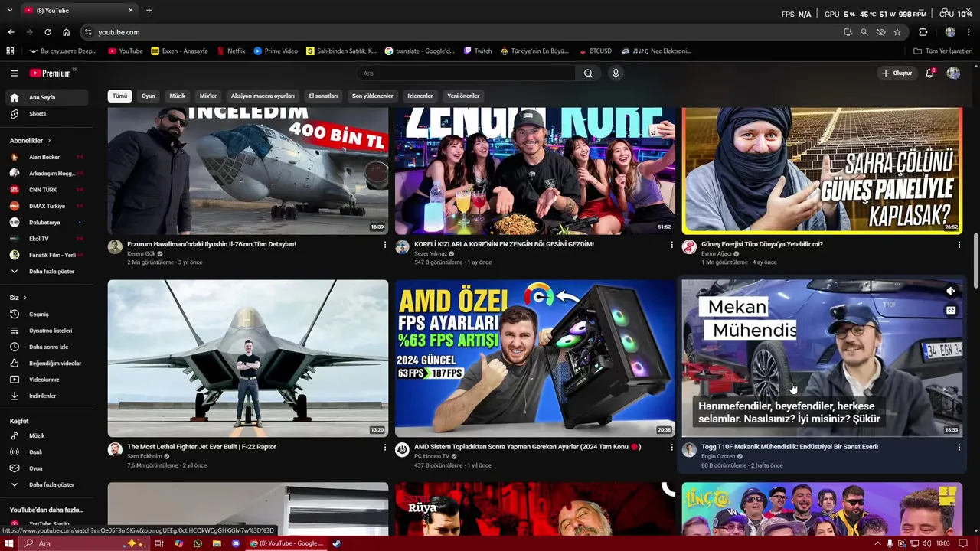Open CNN TÜRK subscription channel
This screenshot has height=551, width=980.
(x=48, y=190)
